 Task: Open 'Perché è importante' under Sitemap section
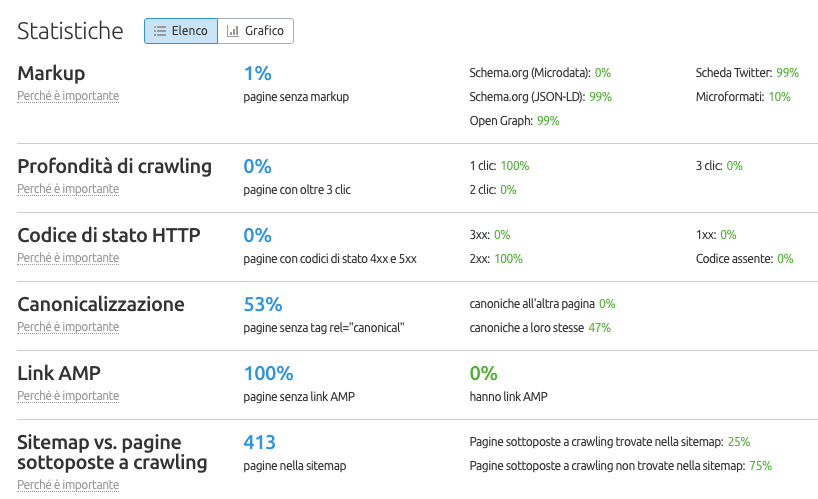[x=68, y=484]
